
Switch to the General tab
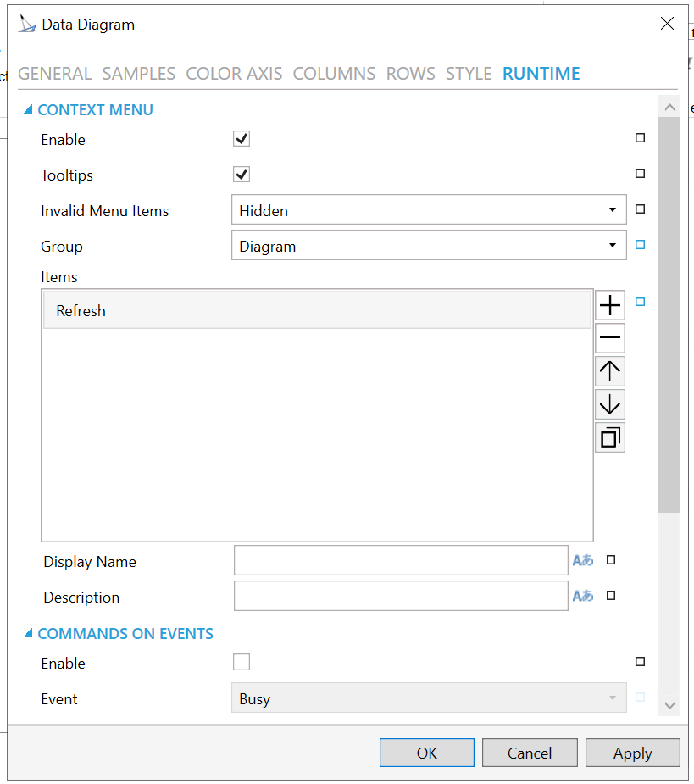pyautogui.click(x=54, y=74)
